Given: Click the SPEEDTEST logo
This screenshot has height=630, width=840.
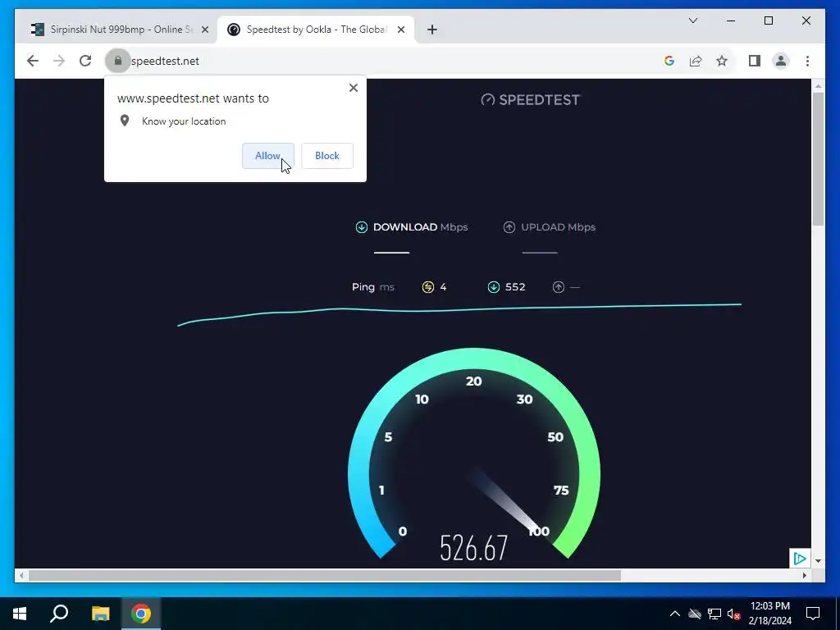Looking at the screenshot, I should click(531, 99).
